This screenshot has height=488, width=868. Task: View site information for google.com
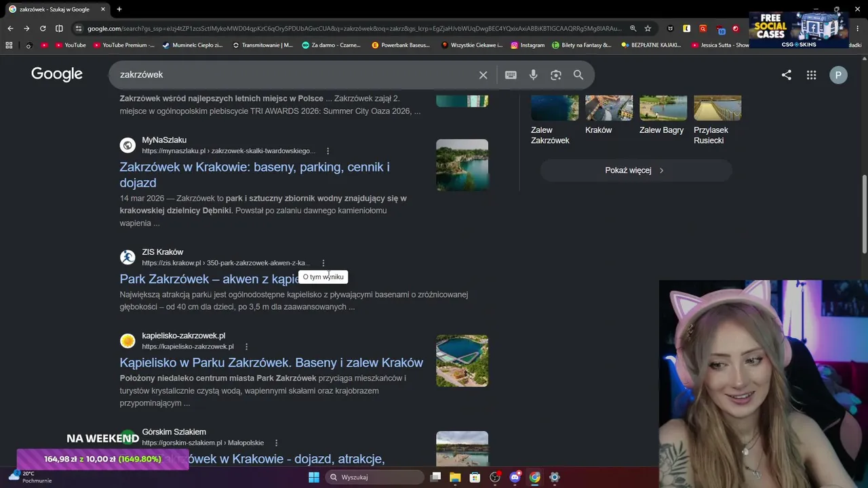79,28
